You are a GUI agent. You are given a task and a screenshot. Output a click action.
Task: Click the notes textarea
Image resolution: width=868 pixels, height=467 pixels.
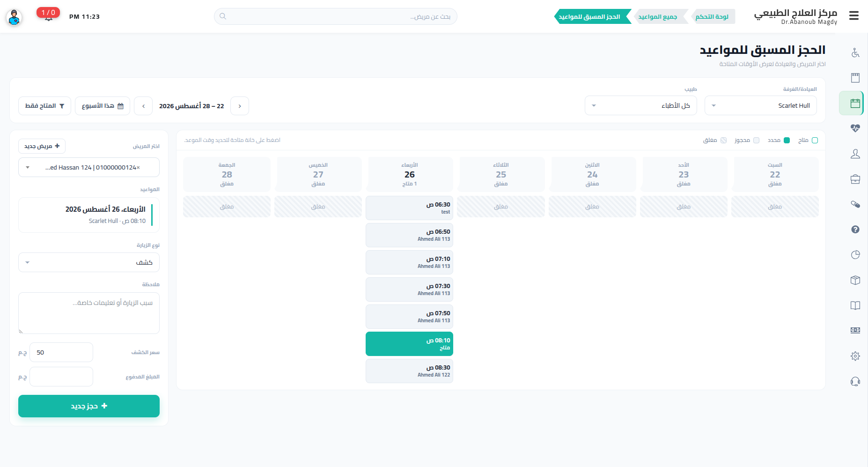click(88, 313)
